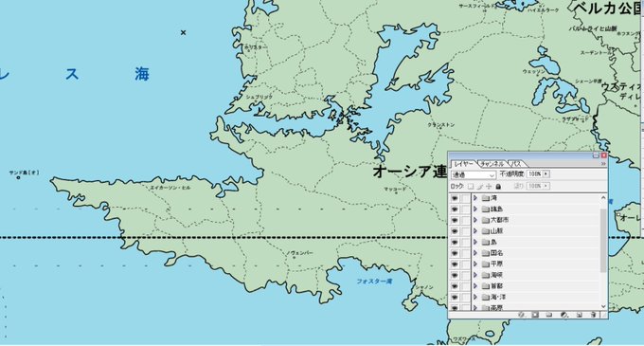Click the fill value field
The image size is (644, 346).
click(x=535, y=186)
